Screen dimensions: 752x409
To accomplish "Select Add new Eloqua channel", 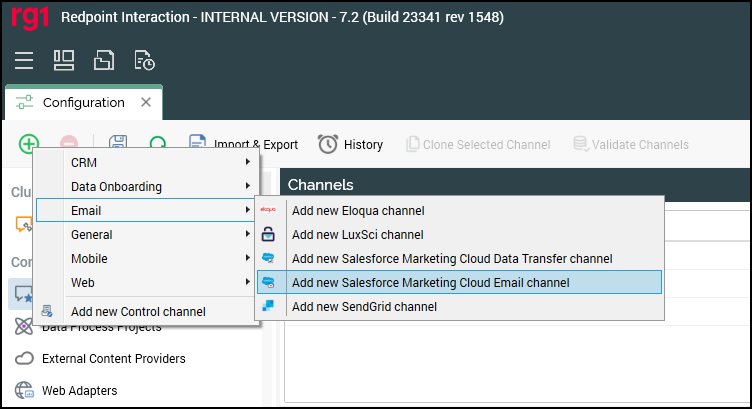I will click(358, 211).
